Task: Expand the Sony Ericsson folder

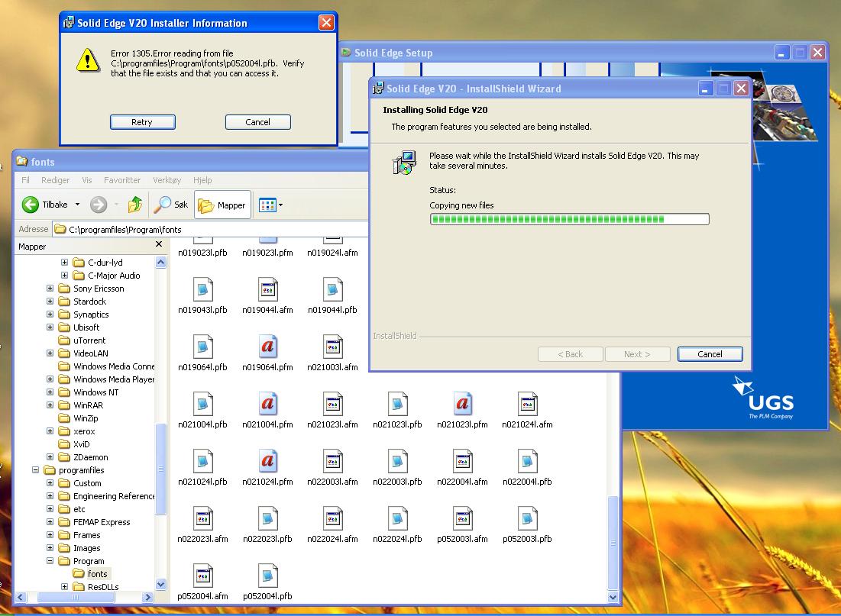Action: click(50, 288)
